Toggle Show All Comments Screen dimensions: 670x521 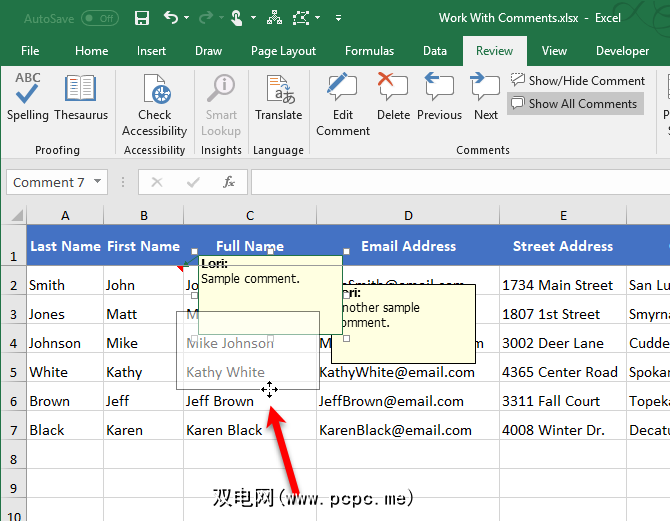click(x=574, y=103)
